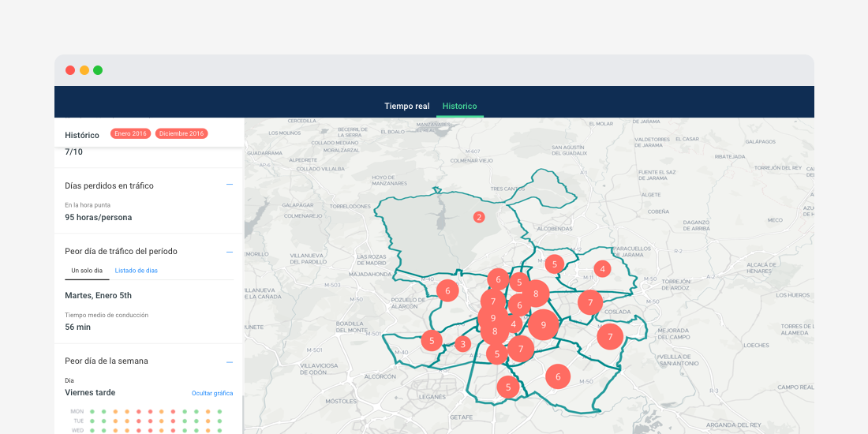Select the westernmost 5 marker on the M-40
The image size is (868, 434).
(432, 341)
